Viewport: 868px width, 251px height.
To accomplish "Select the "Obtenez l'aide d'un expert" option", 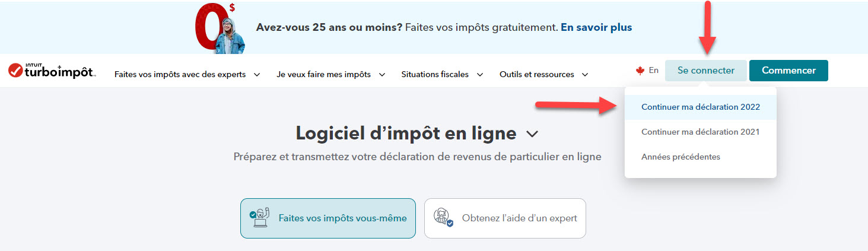I will (x=505, y=218).
